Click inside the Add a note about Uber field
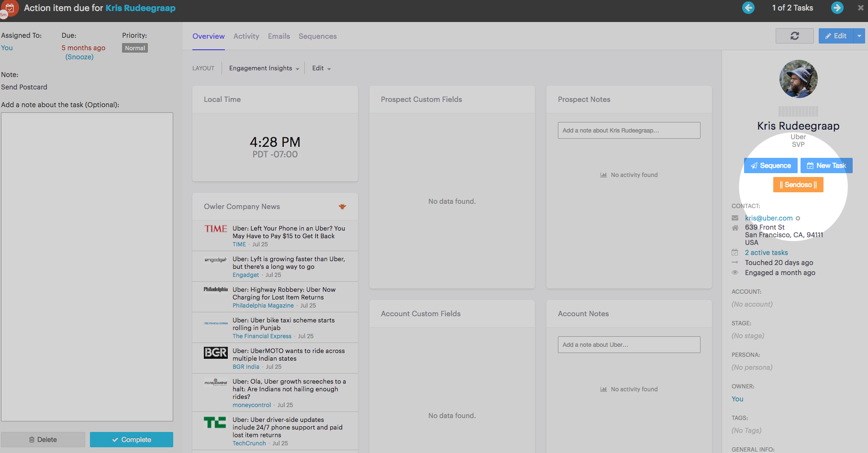 (x=629, y=344)
